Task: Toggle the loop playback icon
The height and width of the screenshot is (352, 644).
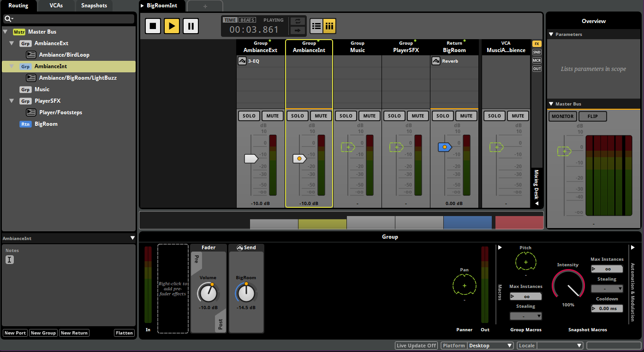Action: (298, 21)
